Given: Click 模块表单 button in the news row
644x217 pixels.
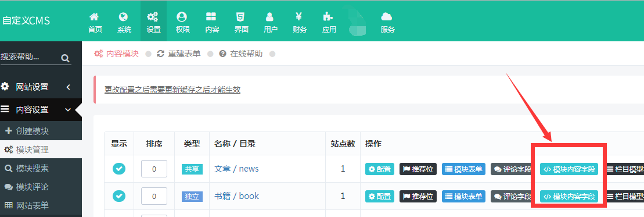Looking at the screenshot, I should [x=464, y=169].
